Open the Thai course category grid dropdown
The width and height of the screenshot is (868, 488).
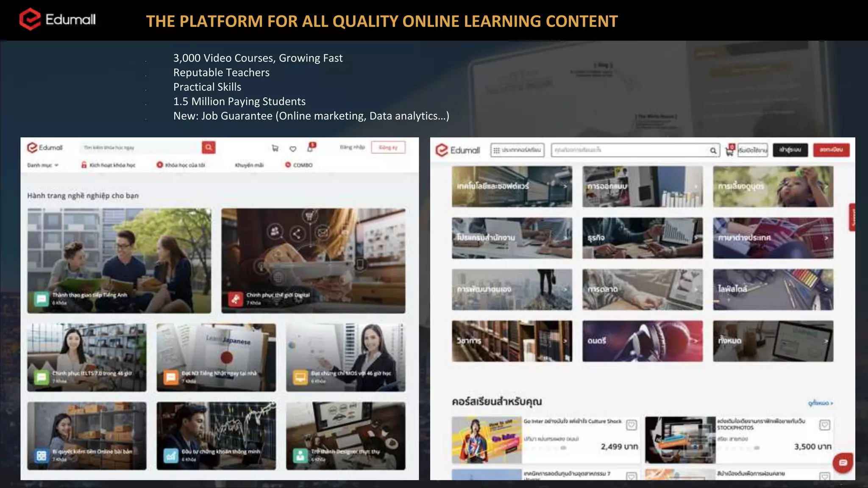point(517,150)
